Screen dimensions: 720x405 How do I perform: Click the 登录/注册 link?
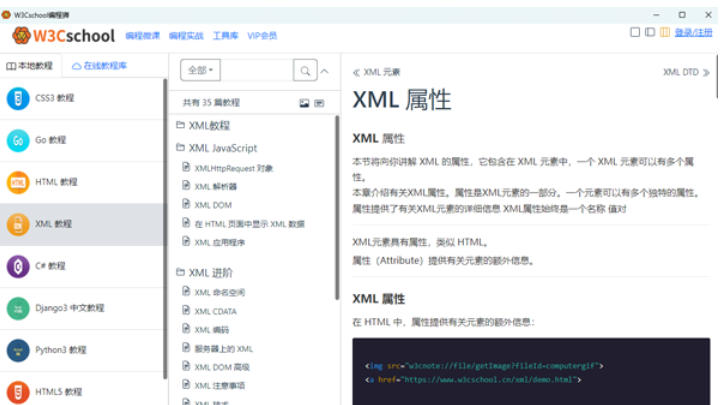[x=693, y=33]
